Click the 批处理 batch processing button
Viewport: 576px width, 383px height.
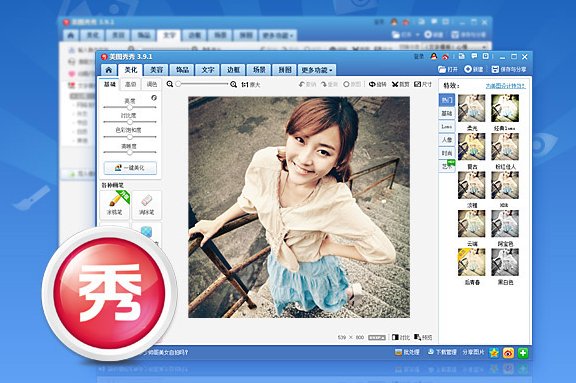point(407,352)
